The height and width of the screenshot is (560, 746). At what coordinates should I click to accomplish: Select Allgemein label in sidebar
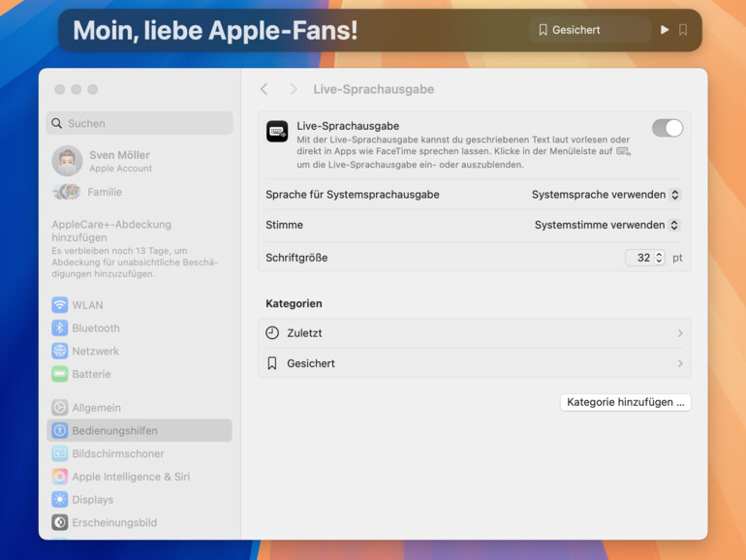point(97,408)
